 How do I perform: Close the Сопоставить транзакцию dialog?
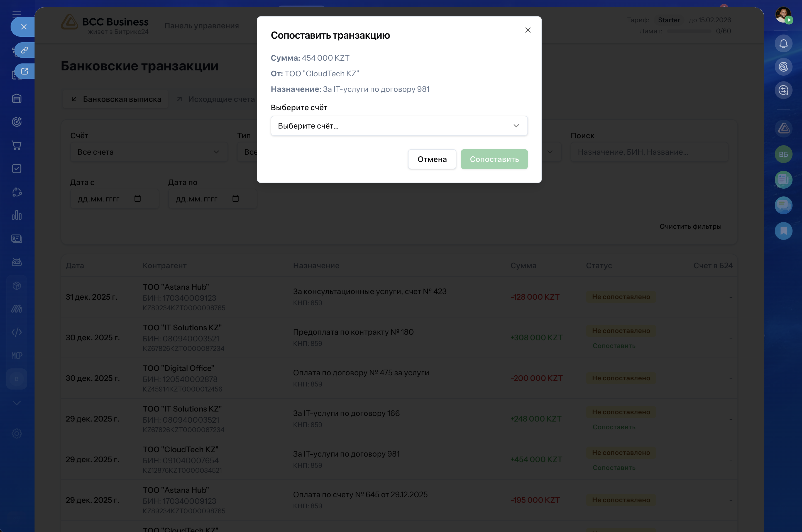527,30
